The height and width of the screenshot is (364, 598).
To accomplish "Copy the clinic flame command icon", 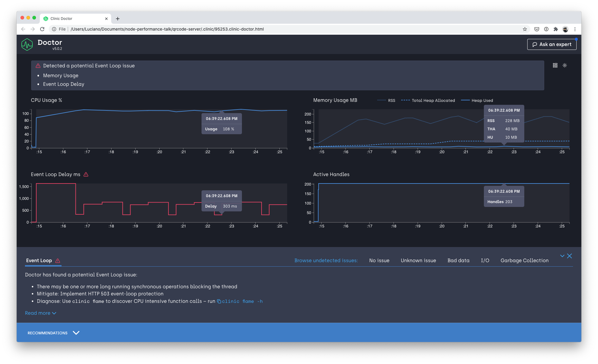I will point(219,301).
